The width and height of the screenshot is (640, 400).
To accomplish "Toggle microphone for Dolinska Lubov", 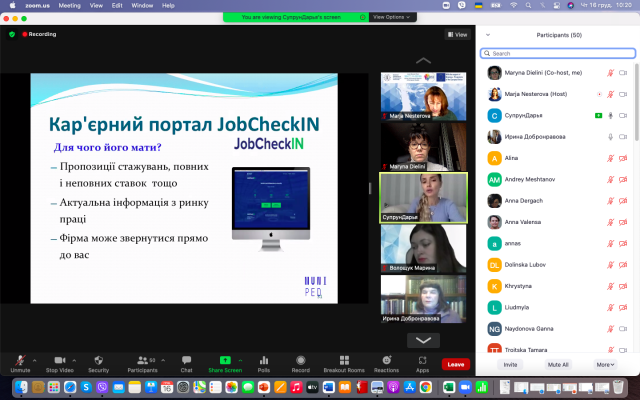I will (x=610, y=264).
